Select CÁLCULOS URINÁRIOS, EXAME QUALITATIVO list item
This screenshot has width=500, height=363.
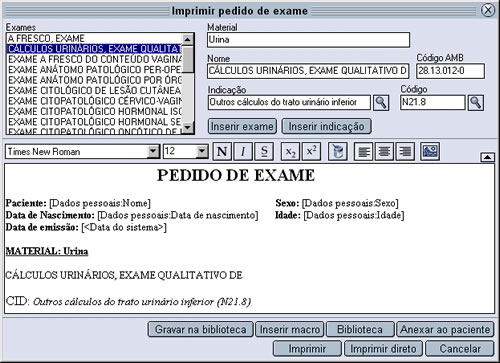(94, 49)
